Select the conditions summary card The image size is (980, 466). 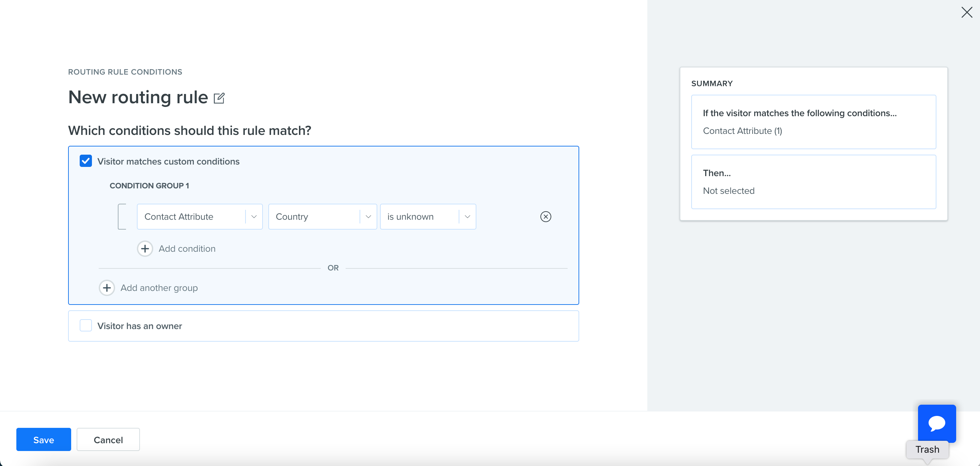click(x=813, y=122)
